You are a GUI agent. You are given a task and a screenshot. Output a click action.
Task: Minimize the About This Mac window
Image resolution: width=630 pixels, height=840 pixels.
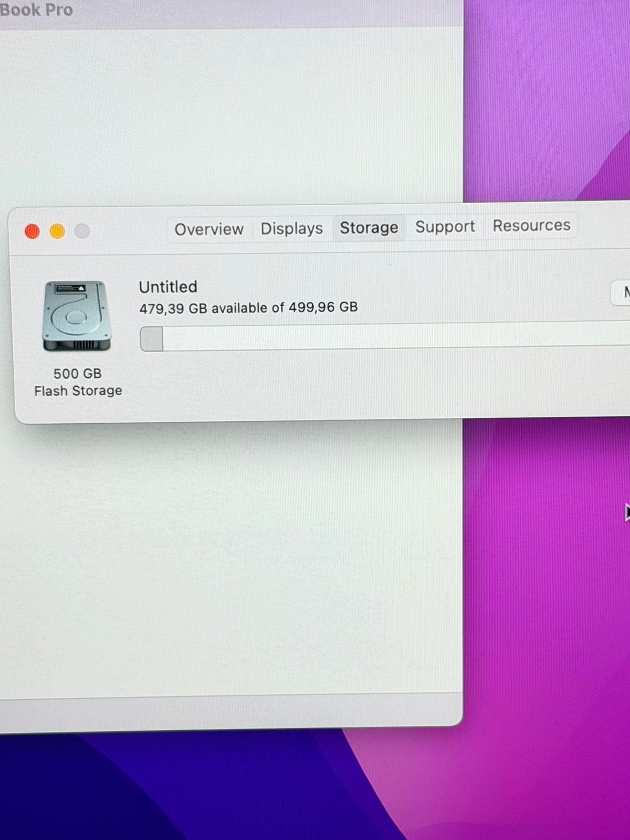coord(57,231)
